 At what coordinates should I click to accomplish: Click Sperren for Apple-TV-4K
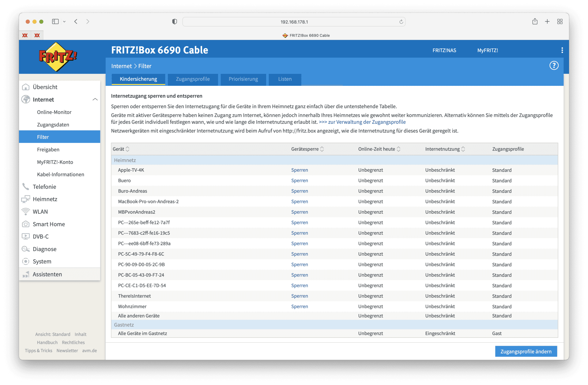300,170
